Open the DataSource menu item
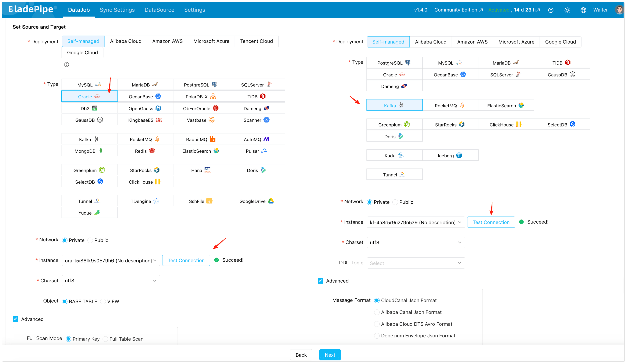The image size is (627, 364). click(x=159, y=10)
